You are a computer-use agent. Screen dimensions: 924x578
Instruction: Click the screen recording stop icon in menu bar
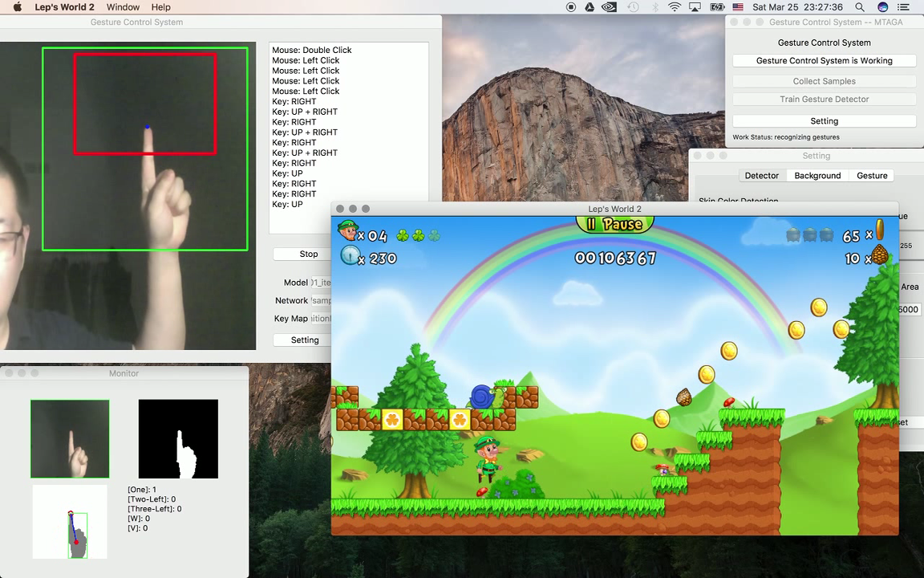[570, 7]
